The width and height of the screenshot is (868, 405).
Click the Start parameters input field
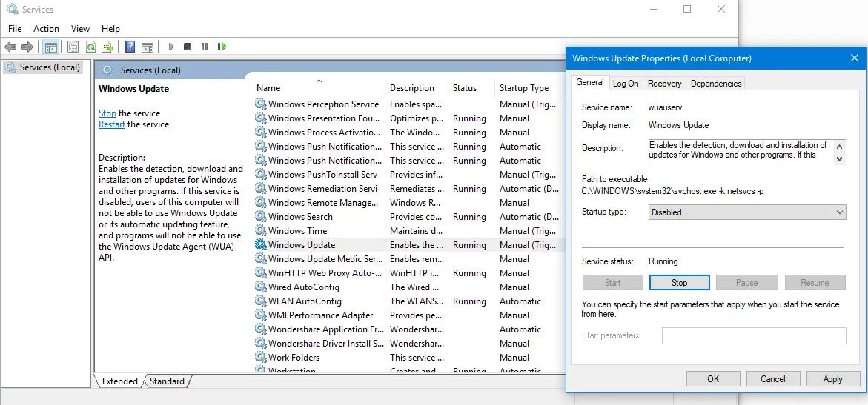pyautogui.click(x=754, y=336)
